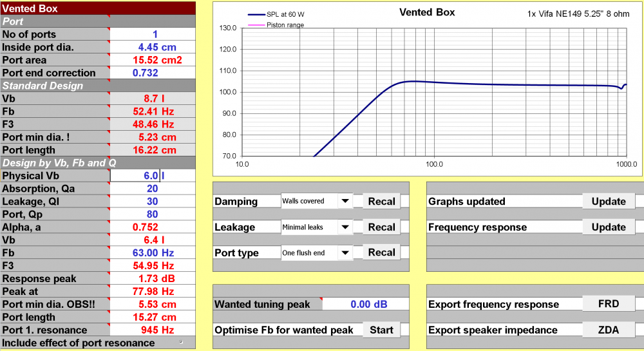Click the Absorption Qa value cell
The height and width of the screenshot is (351, 644).
pyautogui.click(x=153, y=189)
